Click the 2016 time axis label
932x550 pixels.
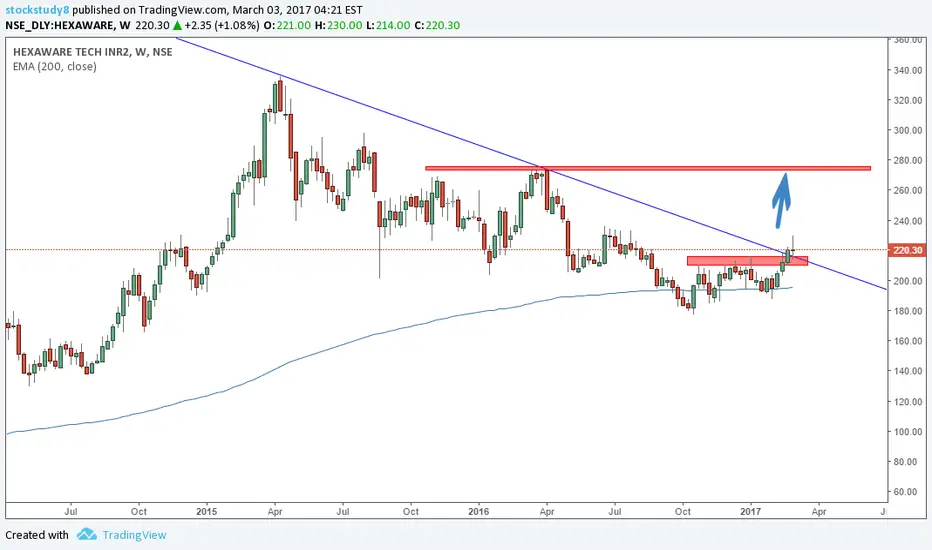click(x=478, y=511)
